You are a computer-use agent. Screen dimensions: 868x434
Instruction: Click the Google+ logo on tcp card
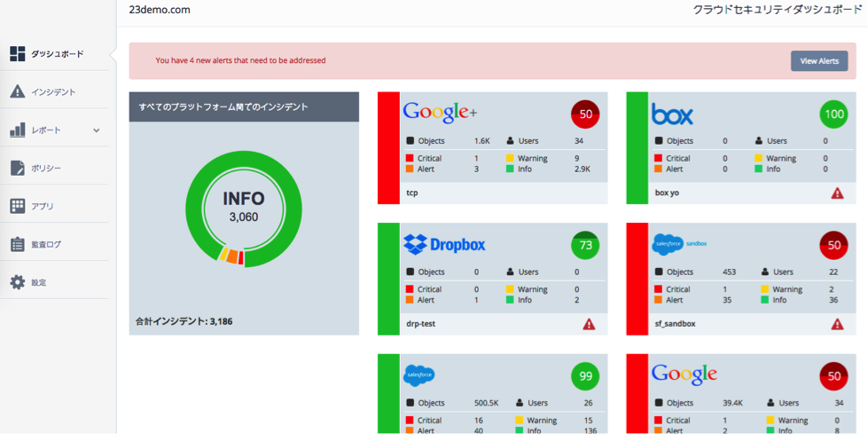click(x=440, y=112)
